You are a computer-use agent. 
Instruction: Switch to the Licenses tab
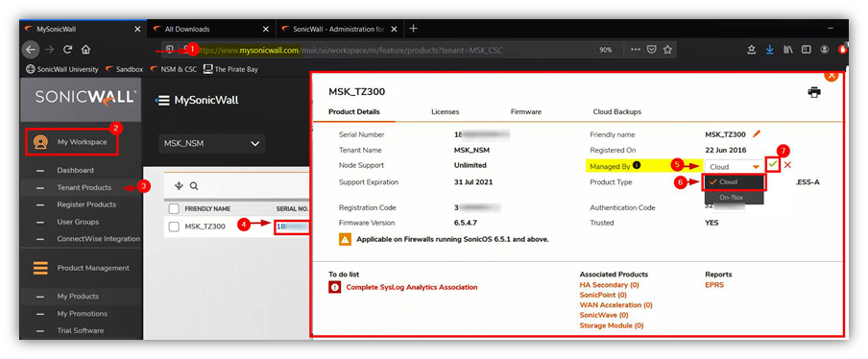point(446,111)
